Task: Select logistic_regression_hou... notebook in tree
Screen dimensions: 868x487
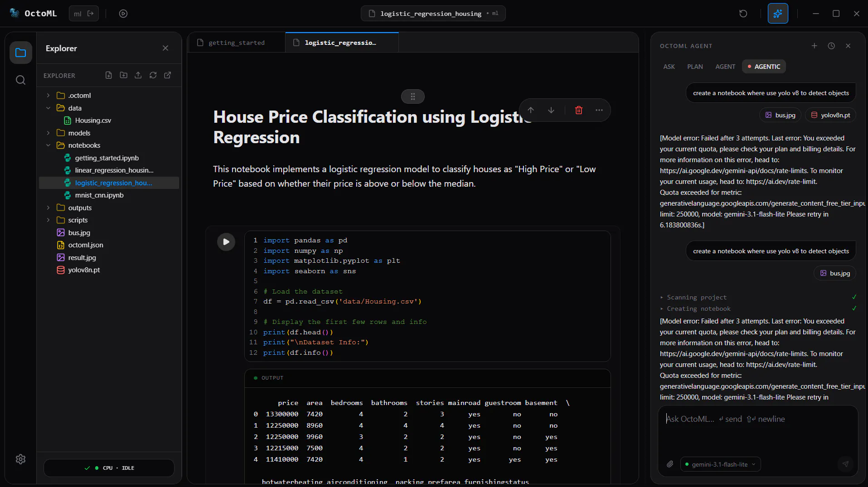Action: click(109, 183)
